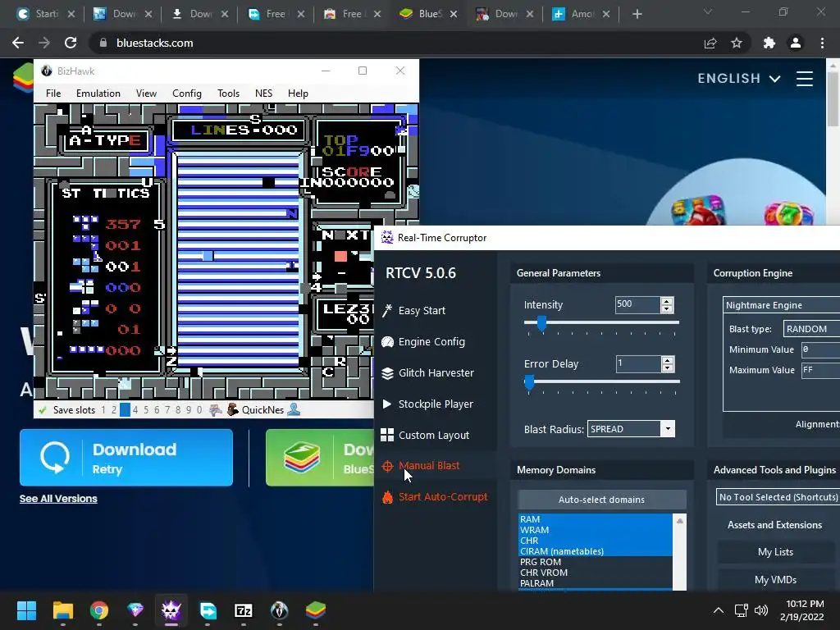Open Windows Start menu
The height and width of the screenshot is (630, 840).
tap(26, 610)
